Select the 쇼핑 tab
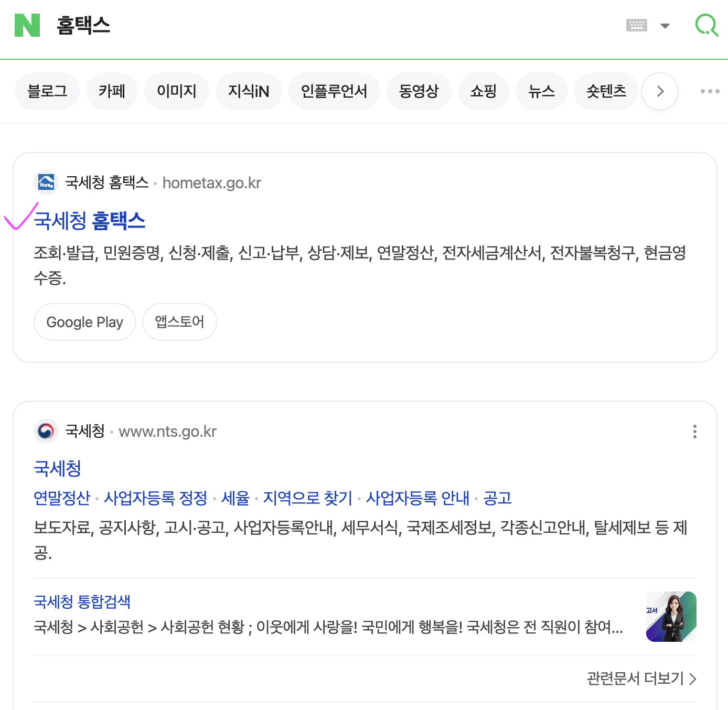 pyautogui.click(x=483, y=91)
